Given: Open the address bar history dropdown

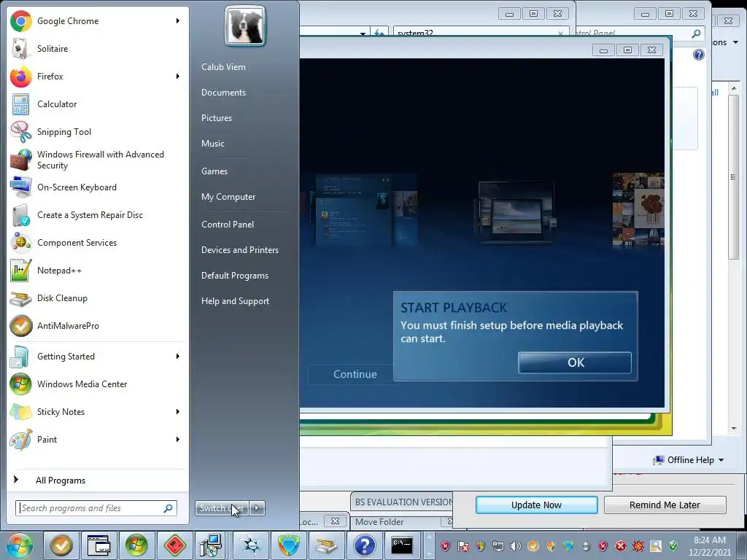Looking at the screenshot, I should click(363, 34).
